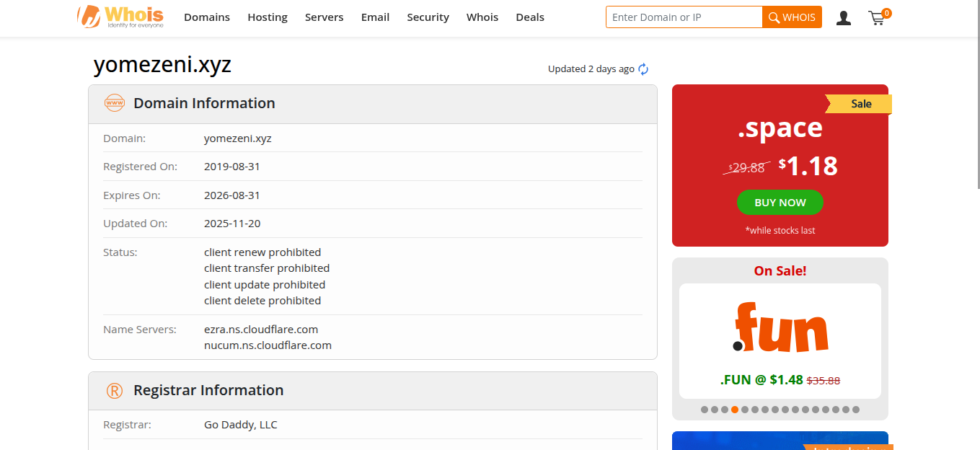Click the www icon in Domain Information header

[x=115, y=103]
